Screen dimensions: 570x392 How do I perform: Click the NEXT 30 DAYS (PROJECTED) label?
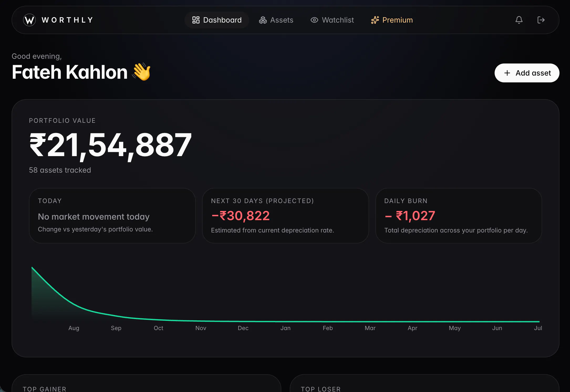(x=262, y=201)
